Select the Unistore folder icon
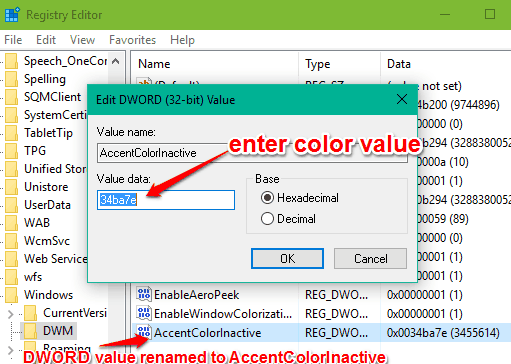The height and width of the screenshot is (364, 511). point(12,187)
